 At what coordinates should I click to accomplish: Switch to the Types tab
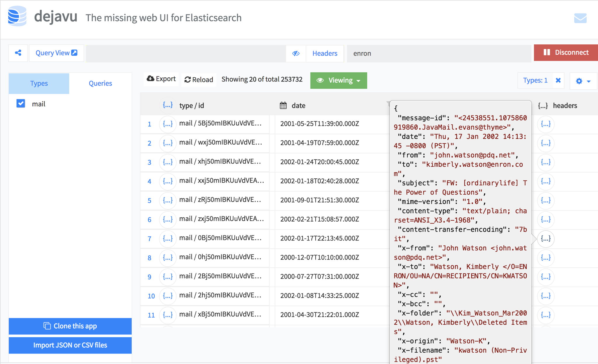(39, 83)
